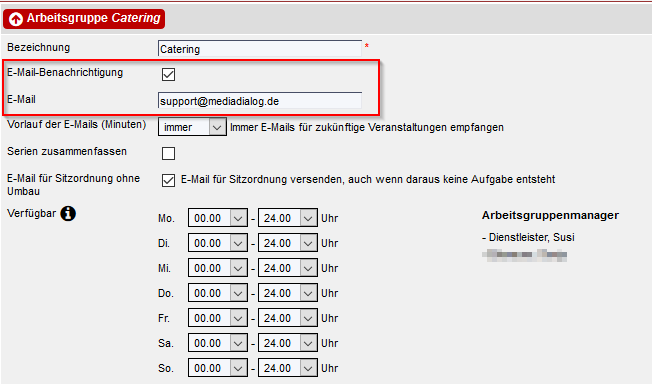
Task: Click the Serien zusammenfassen label
Action: (x=67, y=151)
